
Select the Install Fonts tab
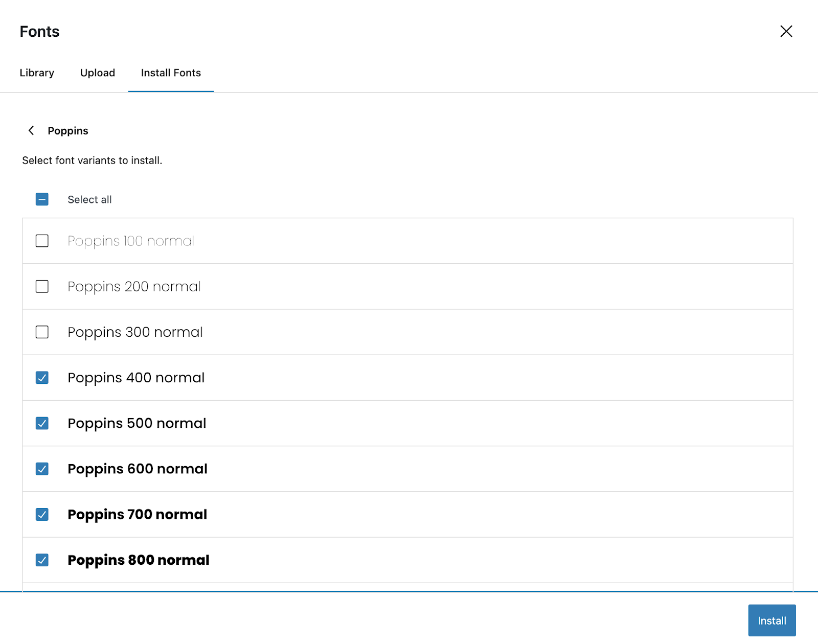tap(171, 73)
